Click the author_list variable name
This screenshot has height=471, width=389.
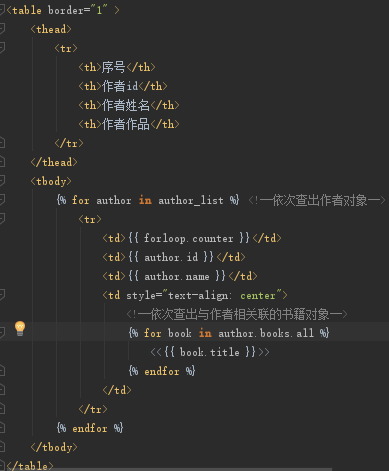click(x=191, y=200)
